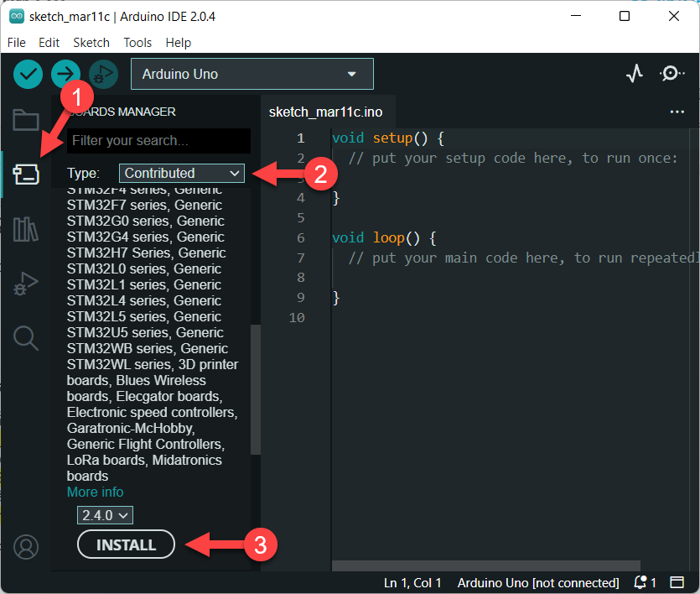Screen dimensions: 700x594
Task: Click 'STM32H7 Series, Generic' board text
Action: pos(147,253)
